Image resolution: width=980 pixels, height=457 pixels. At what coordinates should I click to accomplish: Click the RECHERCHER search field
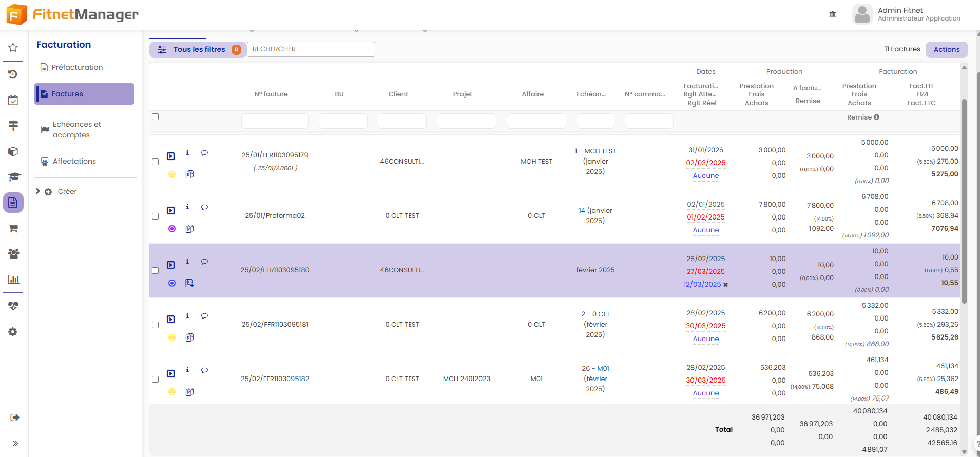click(x=311, y=49)
